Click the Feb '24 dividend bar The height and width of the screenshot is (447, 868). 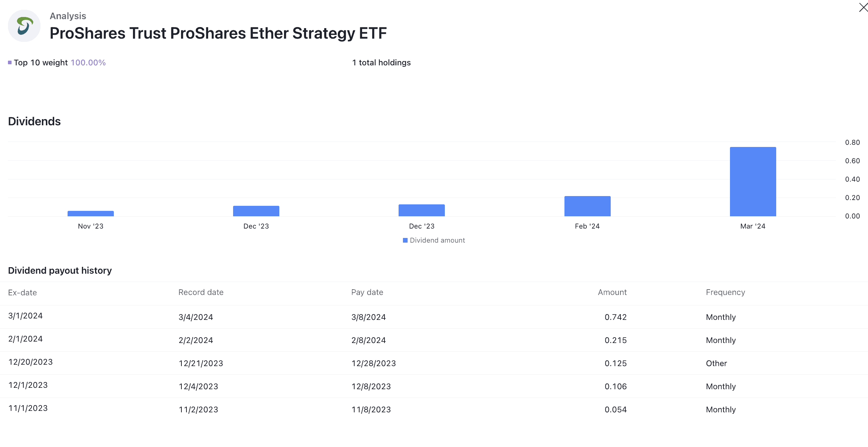[x=587, y=206]
